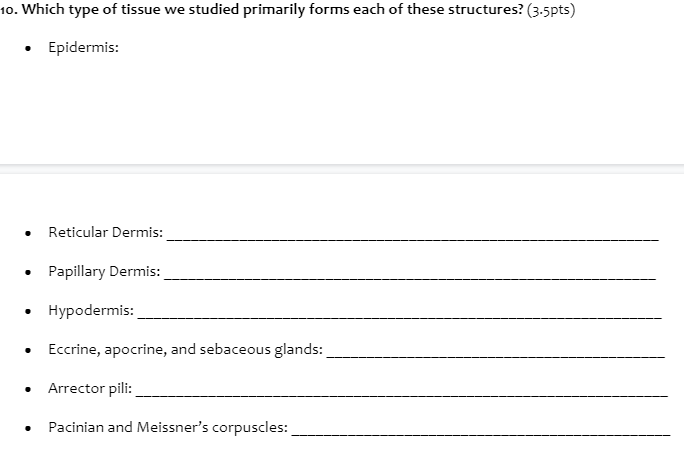684x451 pixels.
Task: Click the bullet point before Arrector pili
Action: pyautogui.click(x=28, y=390)
